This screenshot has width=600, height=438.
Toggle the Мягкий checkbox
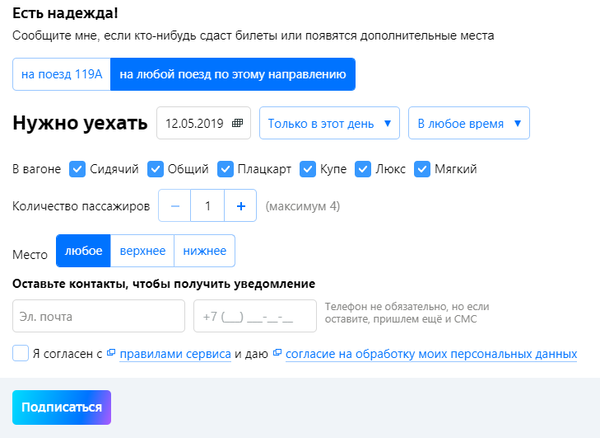coord(422,169)
